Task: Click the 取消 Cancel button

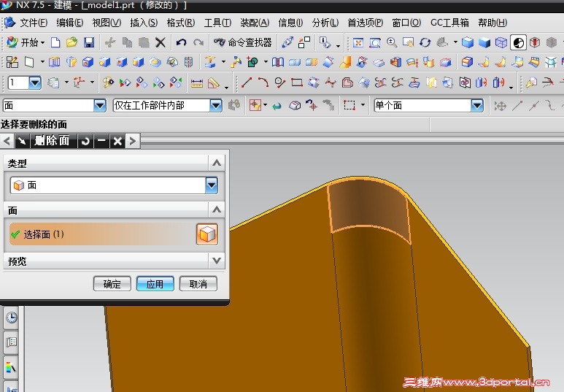Action: 198,284
